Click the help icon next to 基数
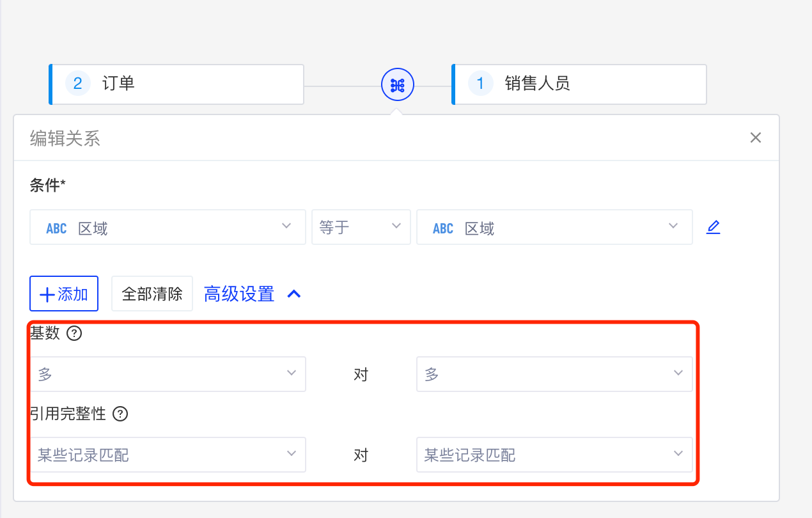 [x=74, y=333]
